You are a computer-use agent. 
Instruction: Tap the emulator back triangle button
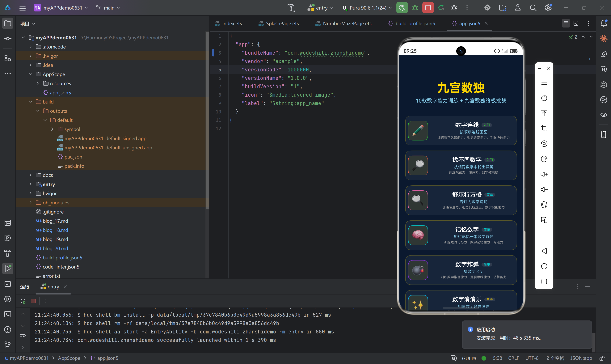tap(544, 251)
